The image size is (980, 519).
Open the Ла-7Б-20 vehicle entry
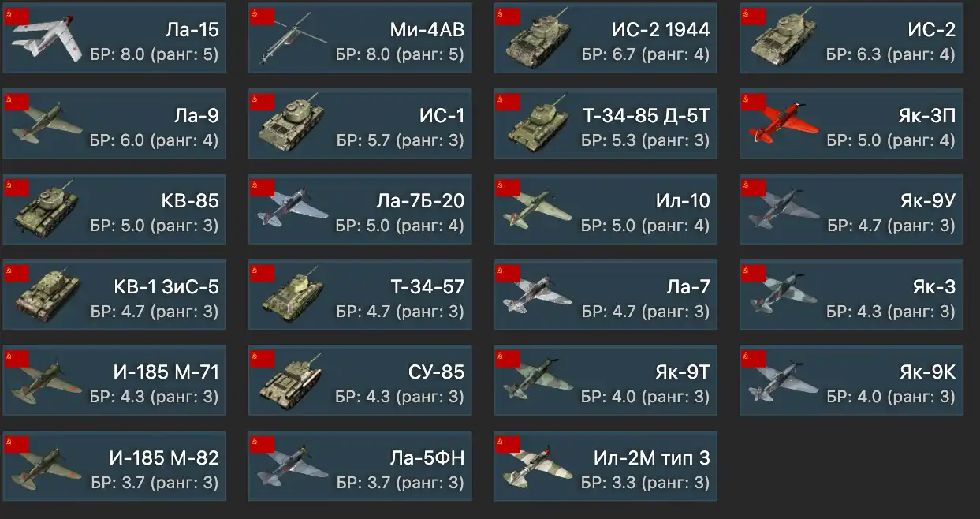pos(360,209)
